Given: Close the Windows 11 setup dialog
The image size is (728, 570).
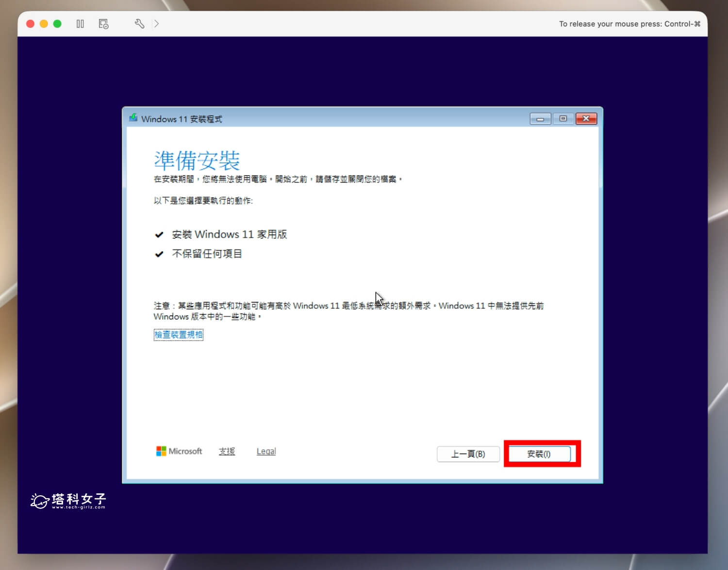Looking at the screenshot, I should (x=586, y=119).
